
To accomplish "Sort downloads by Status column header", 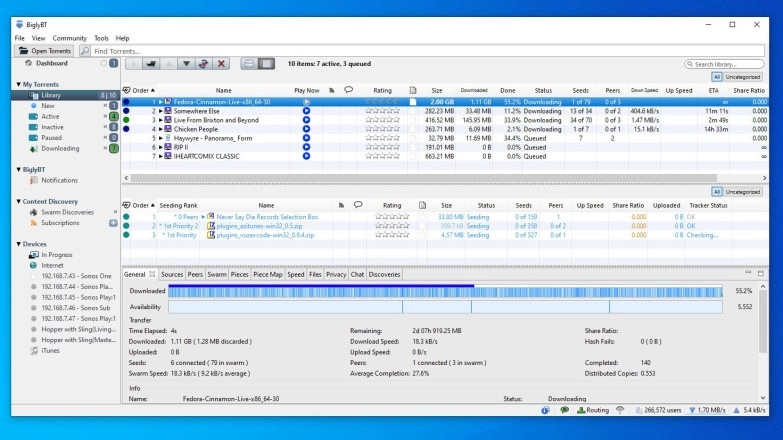I will click(543, 90).
